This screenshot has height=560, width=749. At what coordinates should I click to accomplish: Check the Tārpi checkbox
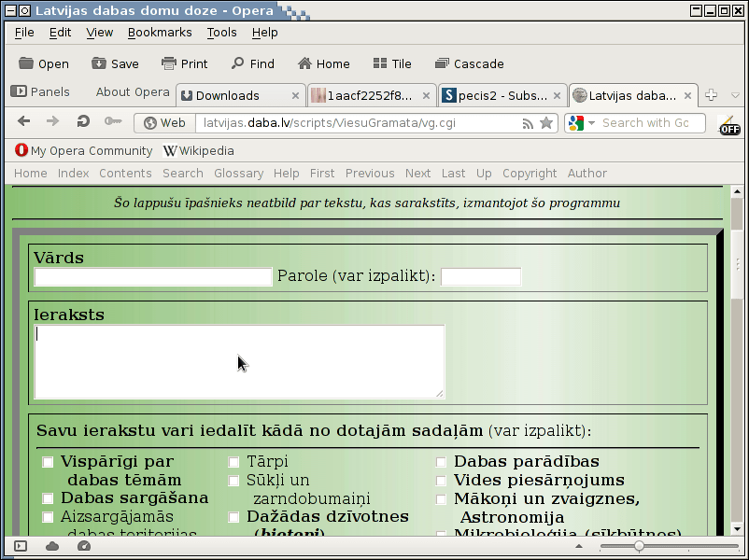(x=233, y=462)
